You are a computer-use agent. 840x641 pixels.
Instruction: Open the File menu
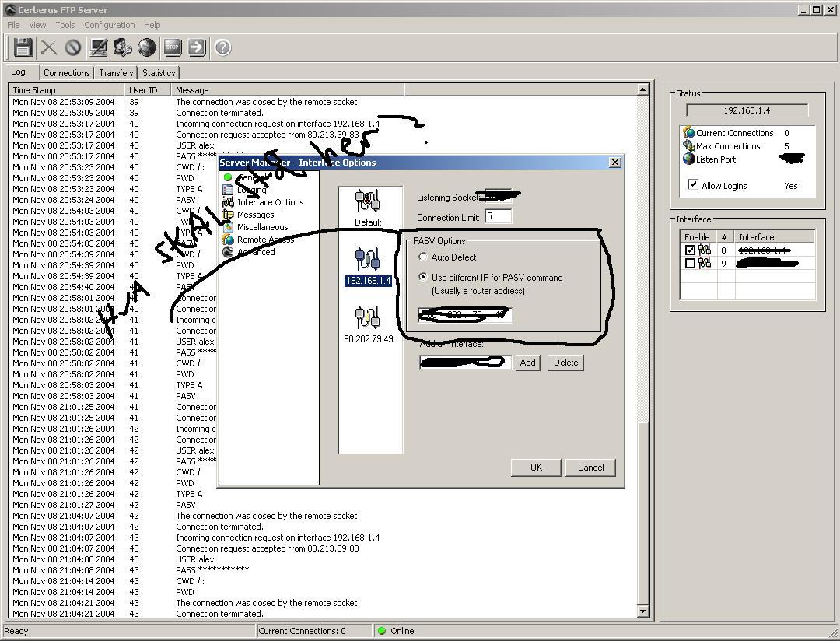coord(13,25)
